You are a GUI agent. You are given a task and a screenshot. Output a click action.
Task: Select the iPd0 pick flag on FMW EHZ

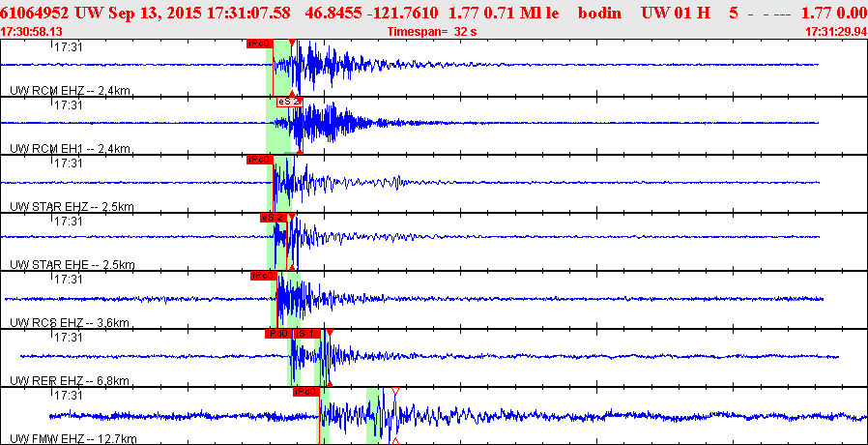click(306, 392)
